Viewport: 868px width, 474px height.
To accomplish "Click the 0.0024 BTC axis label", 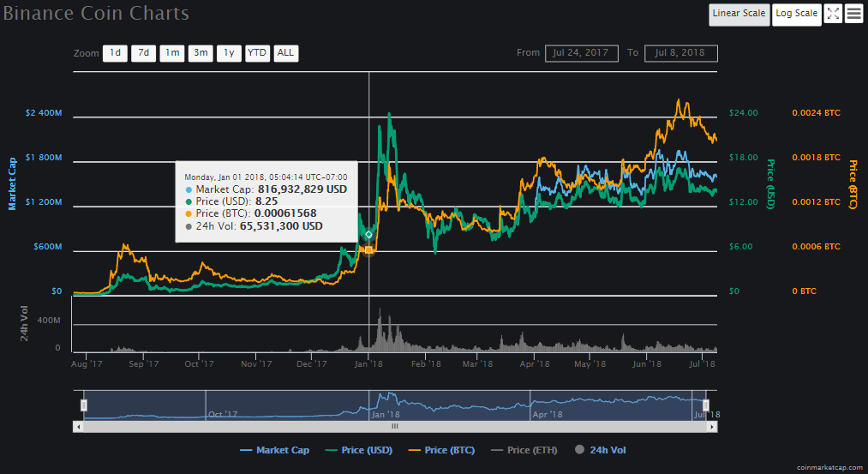I will point(816,113).
